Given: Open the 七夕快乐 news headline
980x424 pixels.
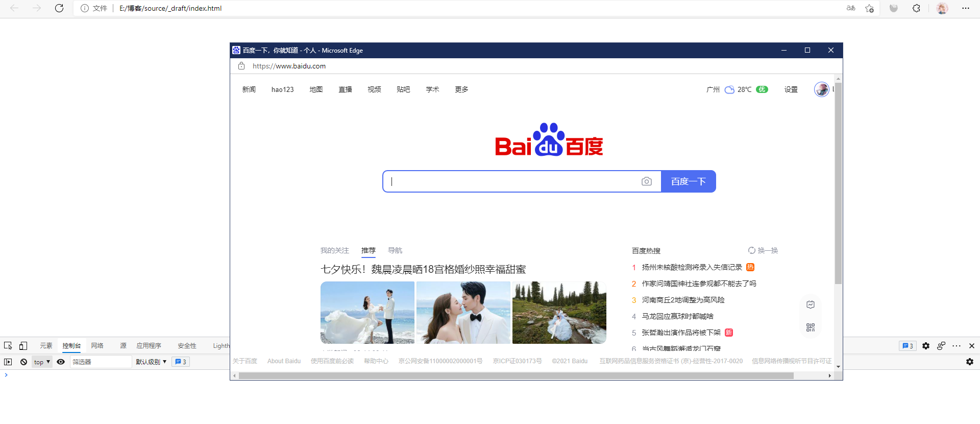Looking at the screenshot, I should click(x=423, y=269).
